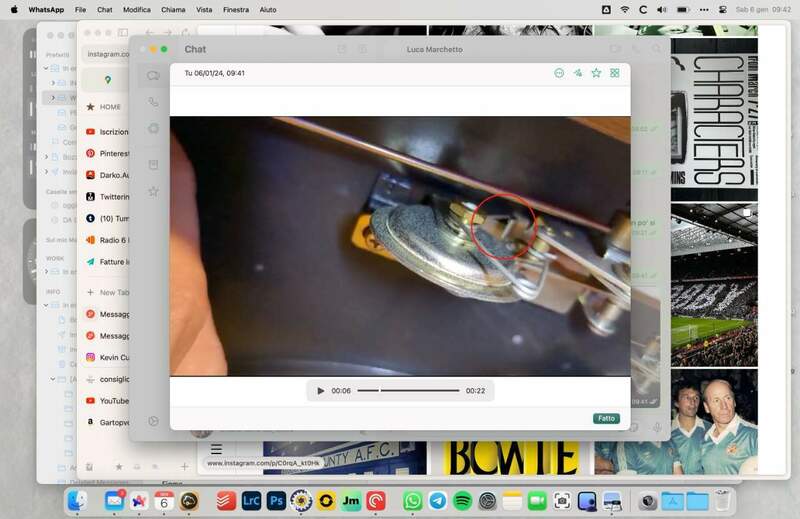Open the Finestra menu
This screenshot has width=800, height=519.
(236, 10)
